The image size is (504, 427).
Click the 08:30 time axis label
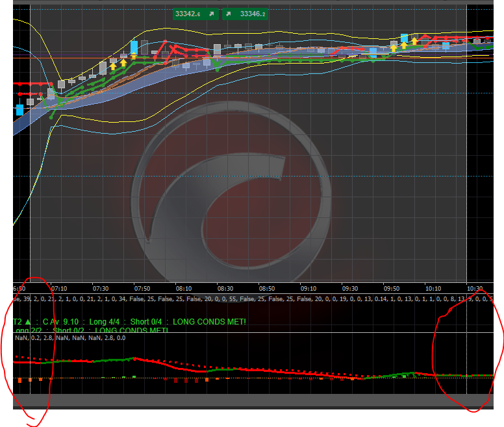tap(225, 289)
